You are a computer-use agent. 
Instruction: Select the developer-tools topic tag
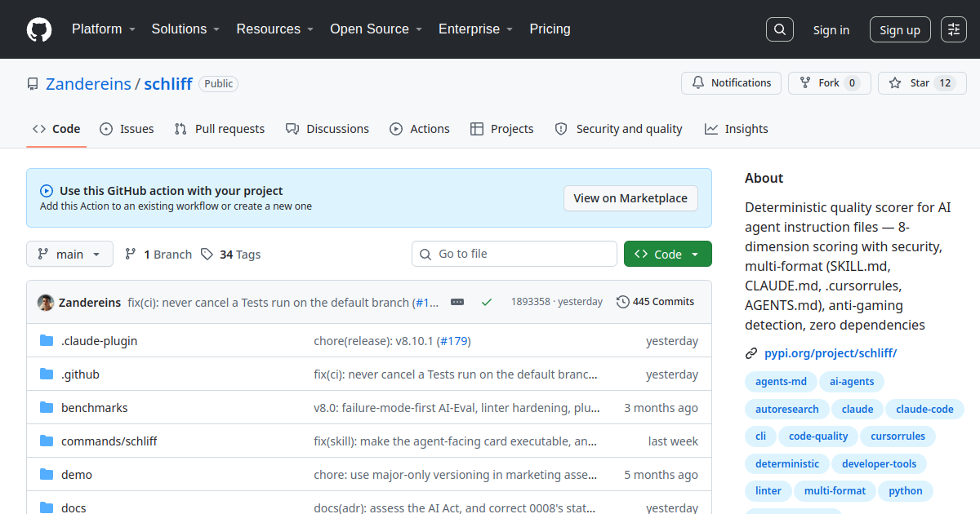tap(880, 464)
